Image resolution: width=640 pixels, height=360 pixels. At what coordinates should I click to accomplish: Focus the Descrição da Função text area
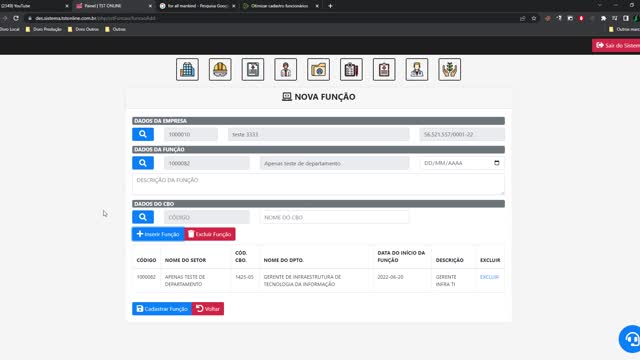[318, 184]
